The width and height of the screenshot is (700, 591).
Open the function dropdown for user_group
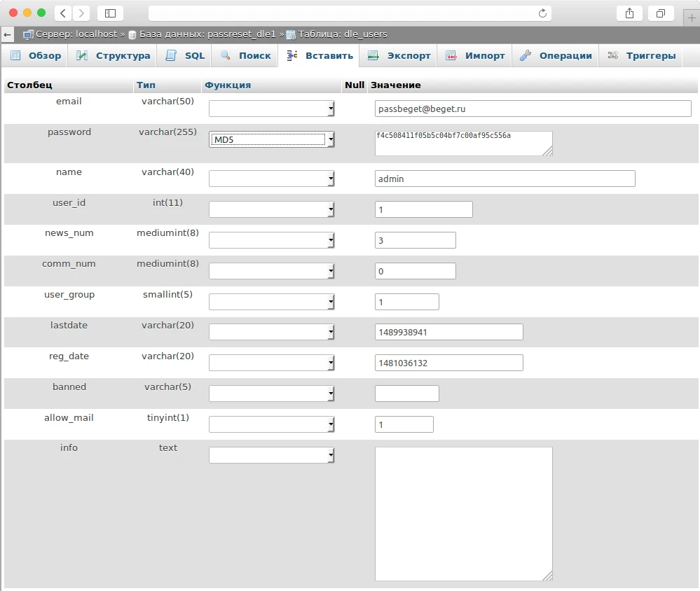pos(272,302)
